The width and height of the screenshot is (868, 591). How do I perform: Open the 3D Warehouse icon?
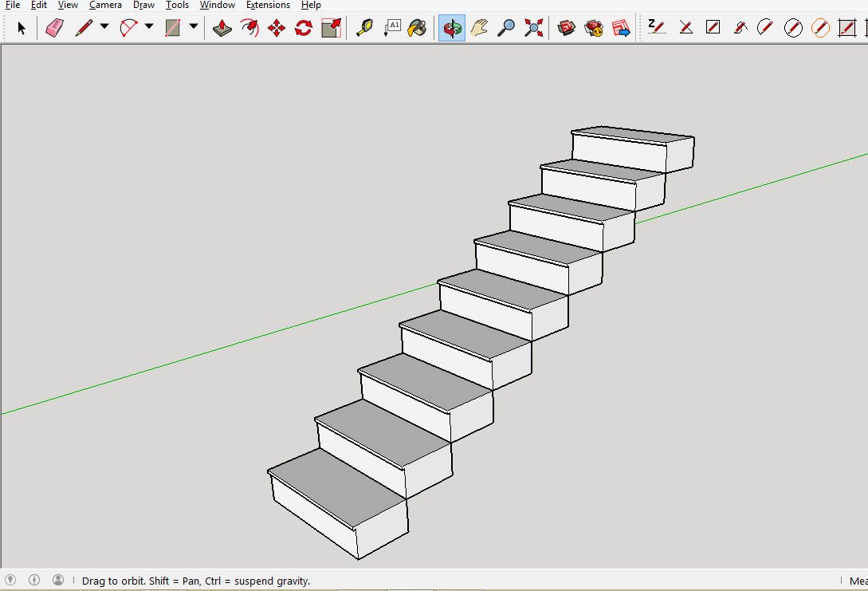[567, 28]
